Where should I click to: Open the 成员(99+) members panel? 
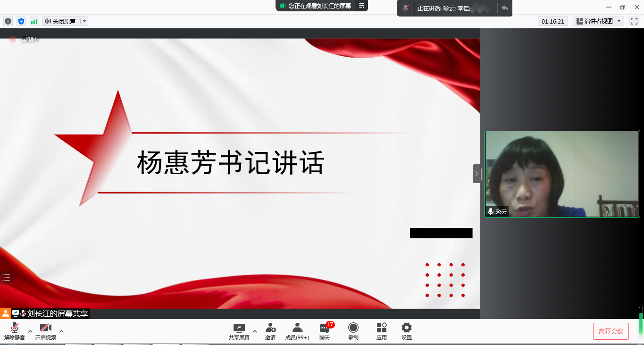[297, 331]
